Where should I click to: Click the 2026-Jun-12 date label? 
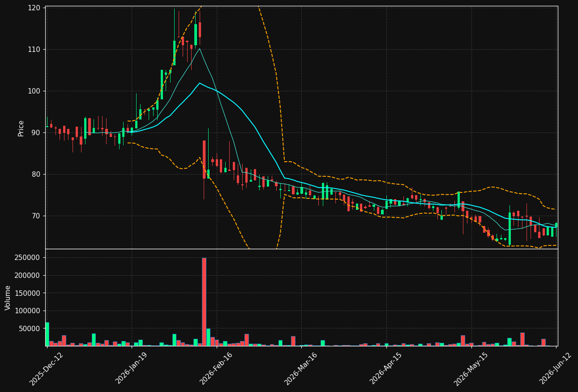(x=556, y=368)
